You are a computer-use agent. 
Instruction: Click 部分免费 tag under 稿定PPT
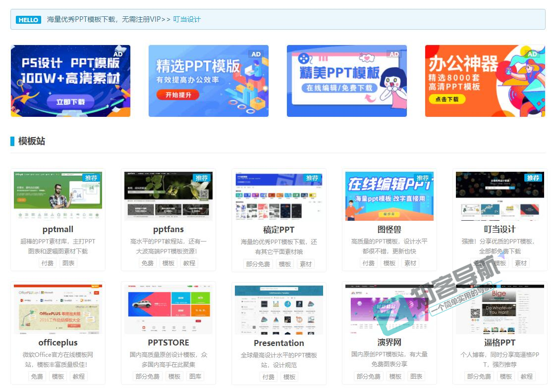click(258, 264)
